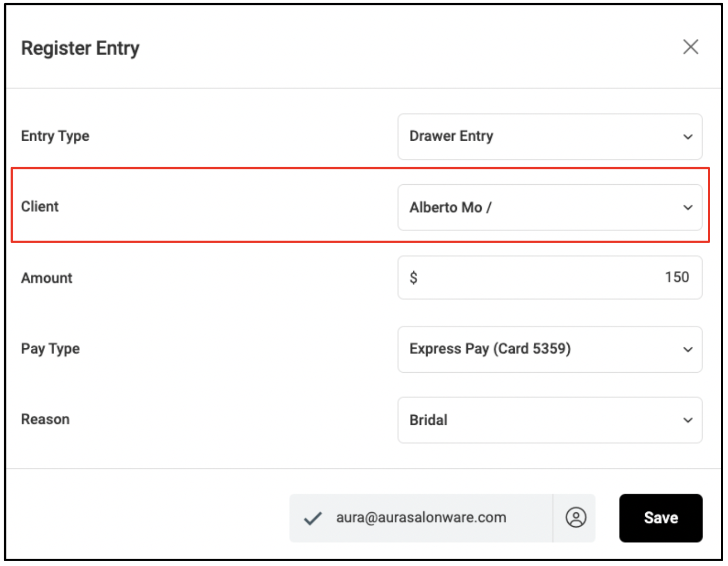Open the Alberto Mo client dropdown
The width and height of the screenshot is (728, 566).
[550, 207]
